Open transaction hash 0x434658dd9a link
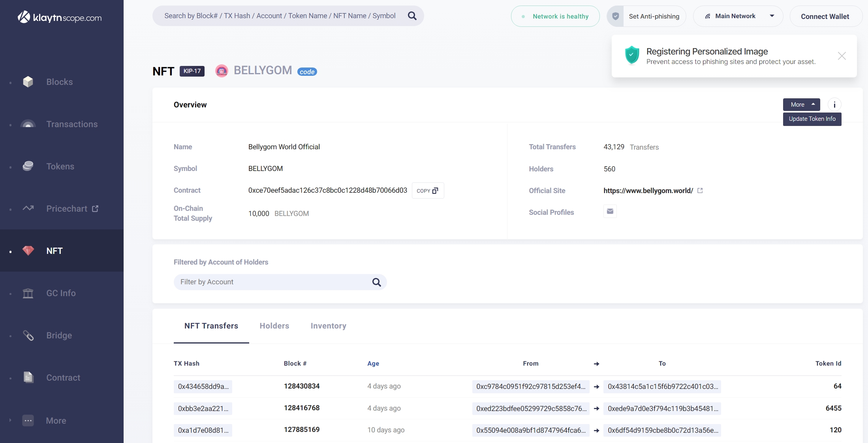Viewport: 868px width, 443px height. point(203,387)
